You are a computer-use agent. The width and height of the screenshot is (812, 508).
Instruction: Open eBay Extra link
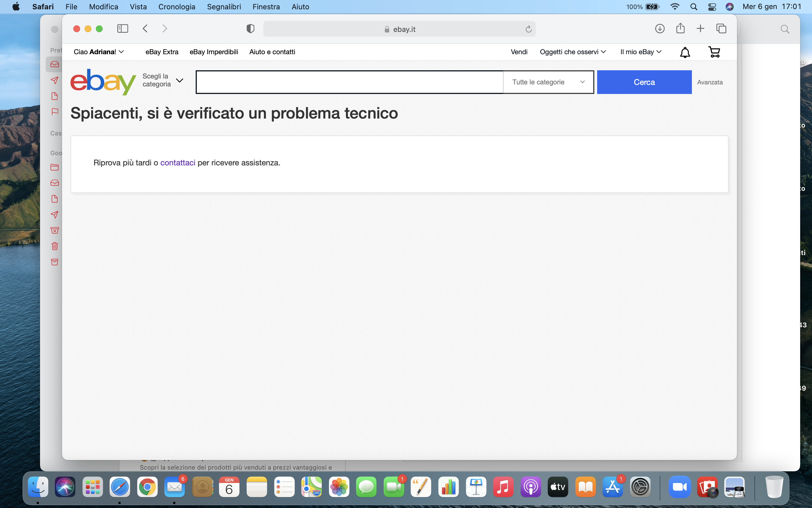point(162,52)
